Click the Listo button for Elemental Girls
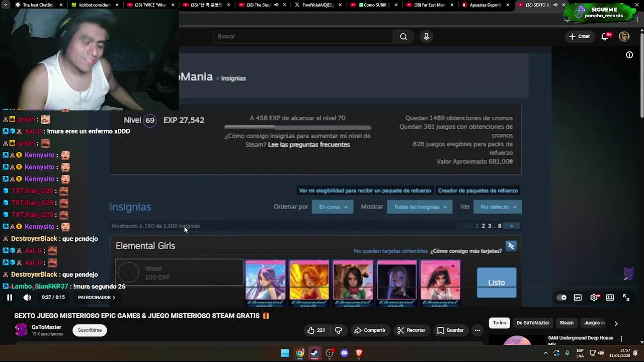644x362 pixels. pyautogui.click(x=497, y=283)
